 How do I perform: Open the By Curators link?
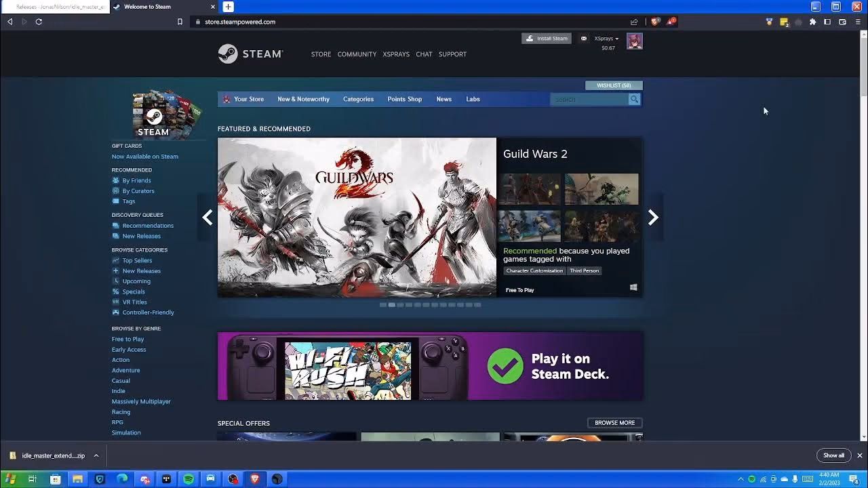(x=138, y=191)
